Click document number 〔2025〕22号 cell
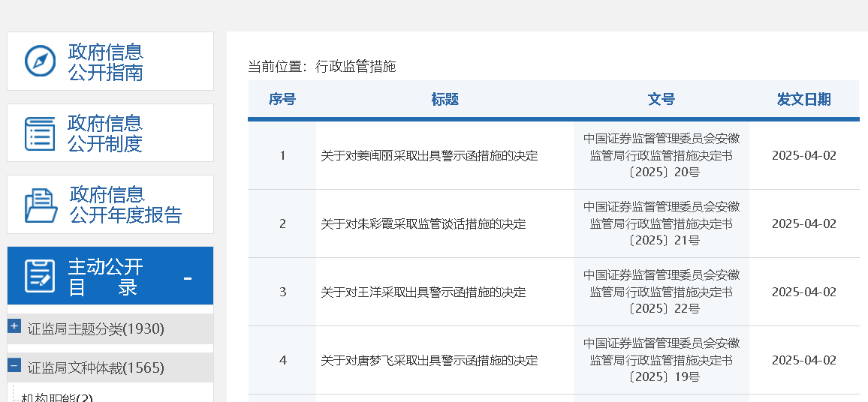 coord(662,292)
